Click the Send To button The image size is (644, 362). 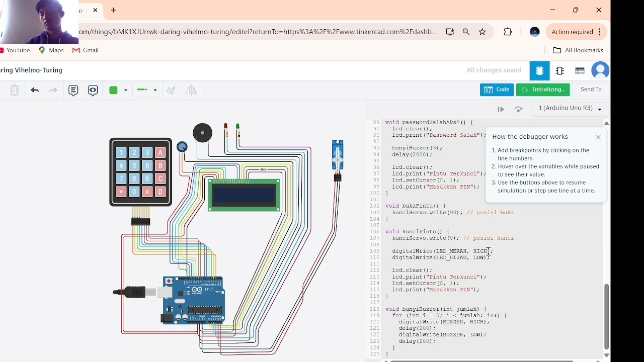click(591, 89)
